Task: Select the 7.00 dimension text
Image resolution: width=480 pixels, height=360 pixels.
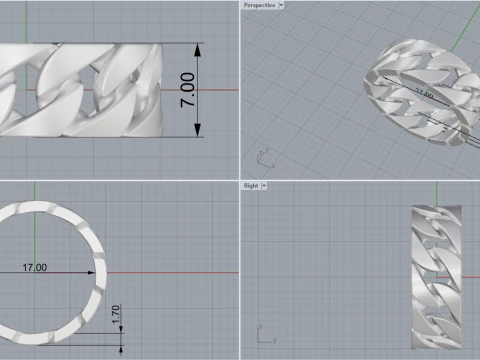Action: click(x=188, y=90)
